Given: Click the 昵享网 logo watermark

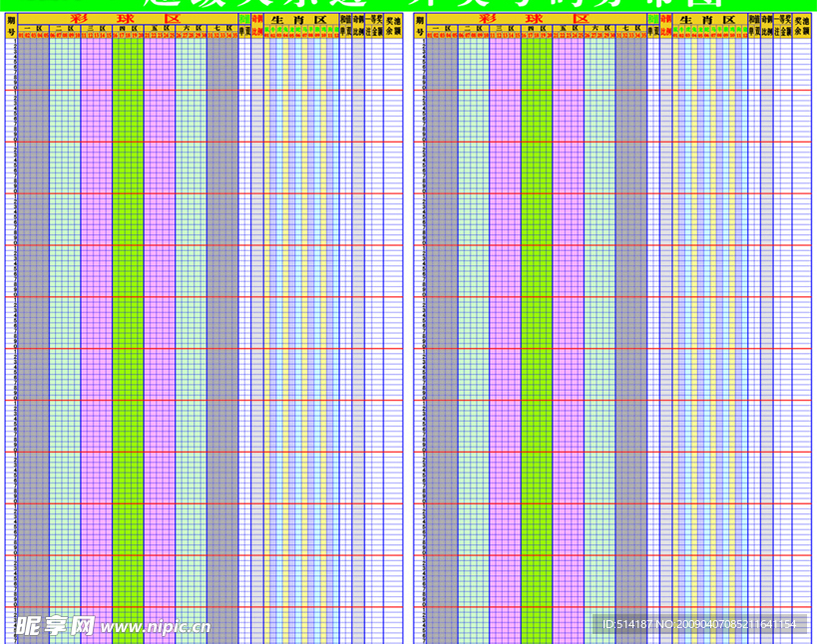Looking at the screenshot, I should 55,625.
